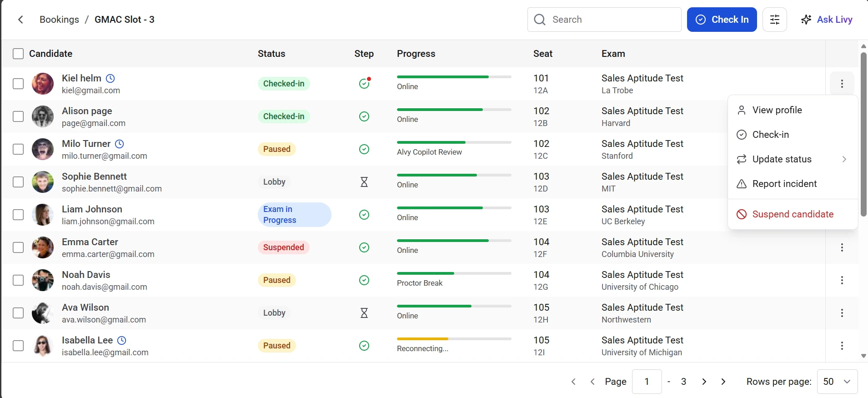Click Isabella Lee's yellow progress bar
This screenshot has width=868, height=398.
pos(422,339)
